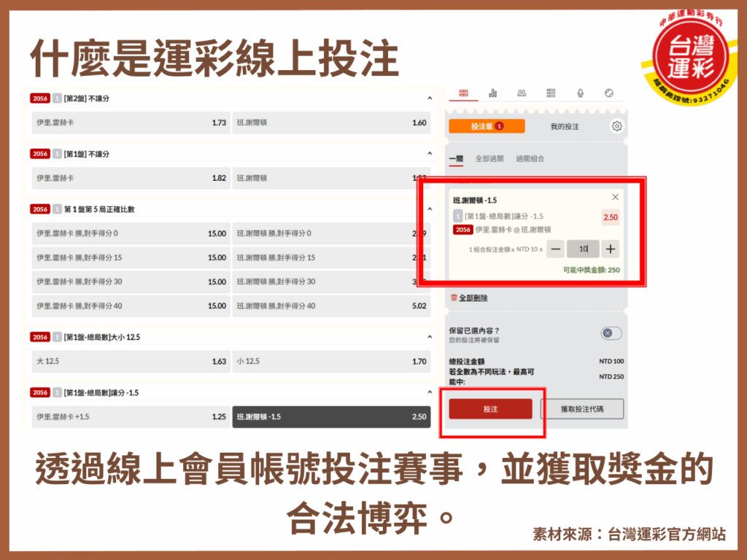747x560 pixels.
Task: Select the 一關 tab
Action: pos(457,158)
